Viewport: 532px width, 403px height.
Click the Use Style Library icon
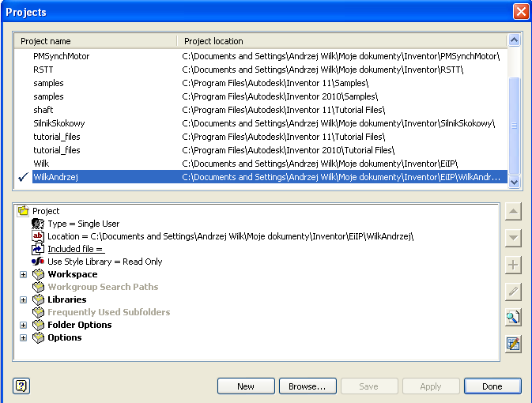coord(38,262)
